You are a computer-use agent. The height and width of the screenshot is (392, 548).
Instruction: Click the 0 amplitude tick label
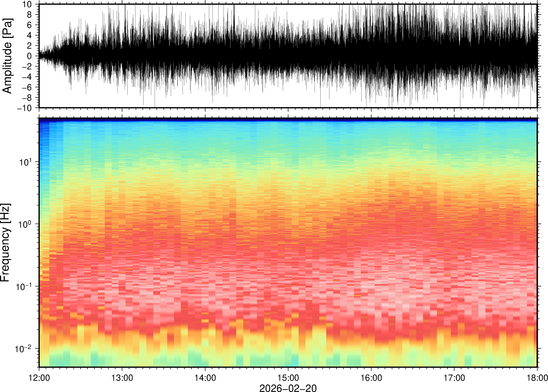[x=29, y=56]
